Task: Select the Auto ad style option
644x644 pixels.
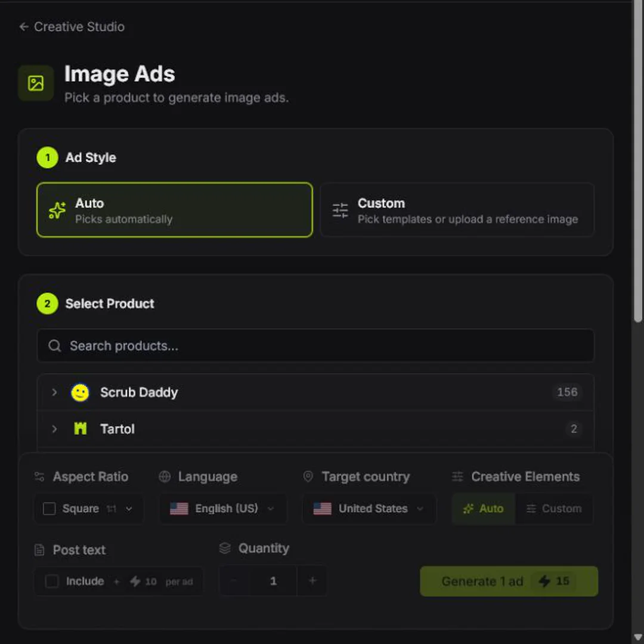Action: coord(175,210)
